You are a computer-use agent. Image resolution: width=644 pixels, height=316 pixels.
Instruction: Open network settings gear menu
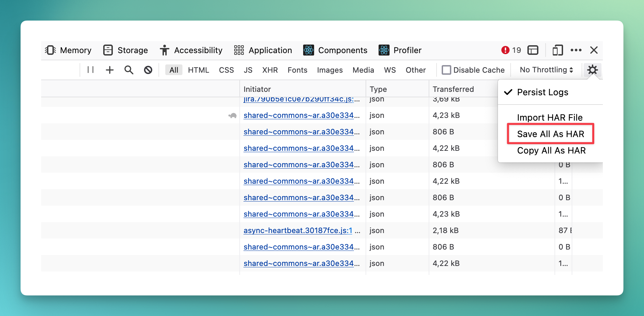click(x=592, y=70)
